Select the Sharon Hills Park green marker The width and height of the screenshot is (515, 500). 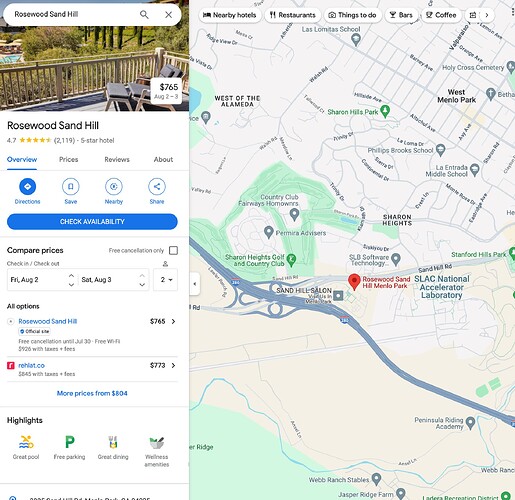385,111
